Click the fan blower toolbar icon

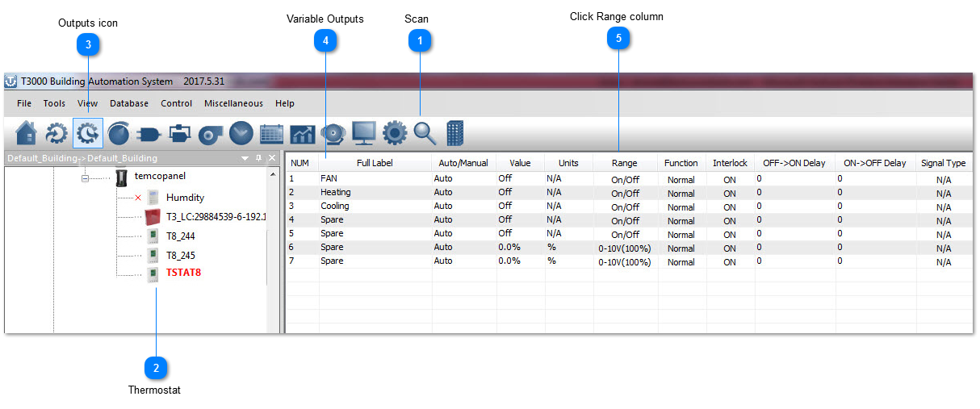(211, 134)
